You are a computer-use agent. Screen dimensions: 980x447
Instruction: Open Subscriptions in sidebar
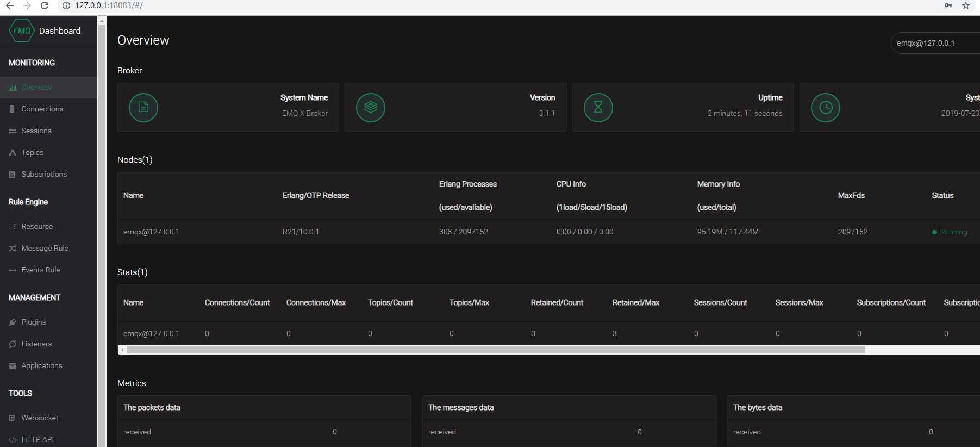[49, 174]
